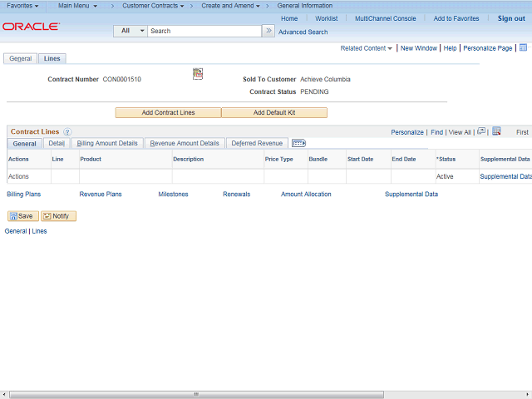Click the horizontal scrollbar thumb

coord(196,394)
